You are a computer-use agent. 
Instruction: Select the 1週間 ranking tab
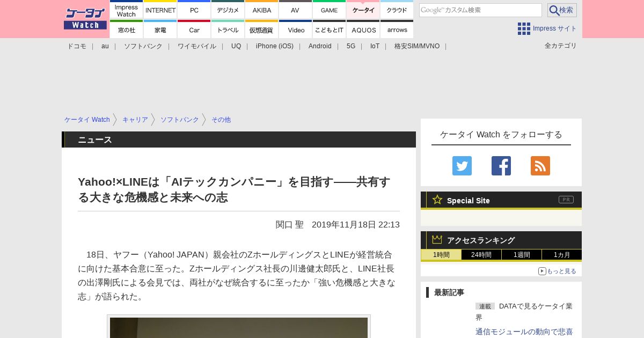[x=522, y=255]
